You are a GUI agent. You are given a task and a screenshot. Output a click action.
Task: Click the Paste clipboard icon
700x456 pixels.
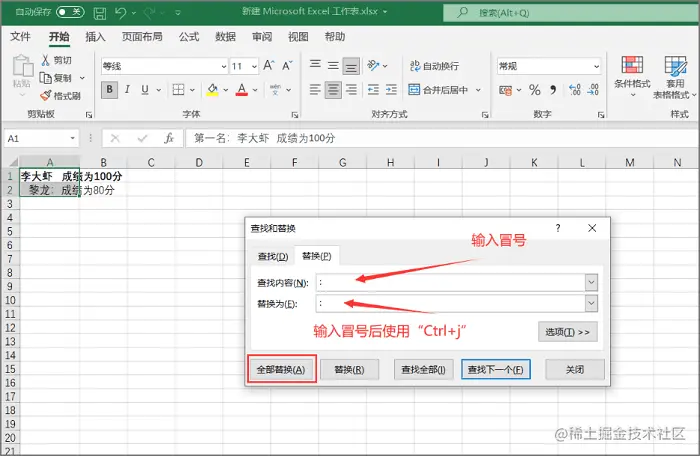click(x=22, y=66)
